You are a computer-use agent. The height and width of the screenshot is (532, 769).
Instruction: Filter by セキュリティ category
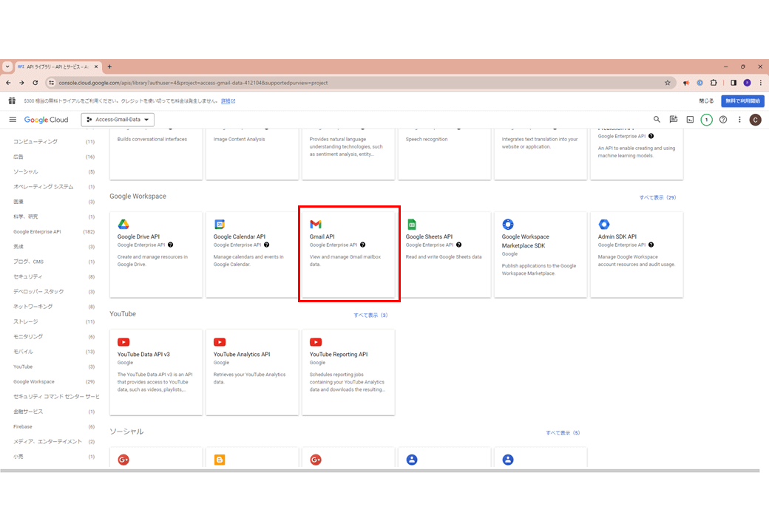coord(28,277)
